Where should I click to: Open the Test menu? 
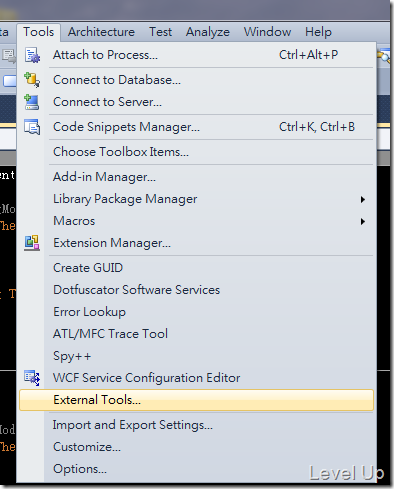tap(160, 32)
